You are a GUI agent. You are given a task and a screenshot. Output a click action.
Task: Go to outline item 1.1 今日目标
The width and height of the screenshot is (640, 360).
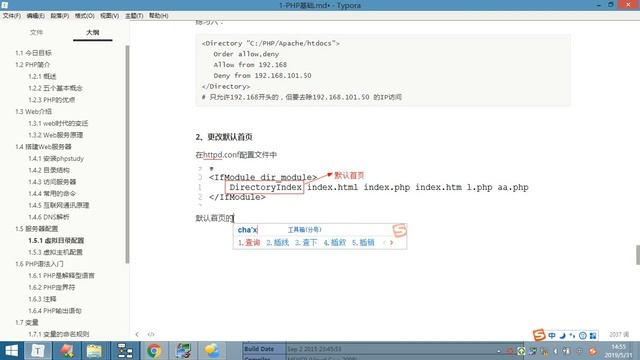point(33,53)
